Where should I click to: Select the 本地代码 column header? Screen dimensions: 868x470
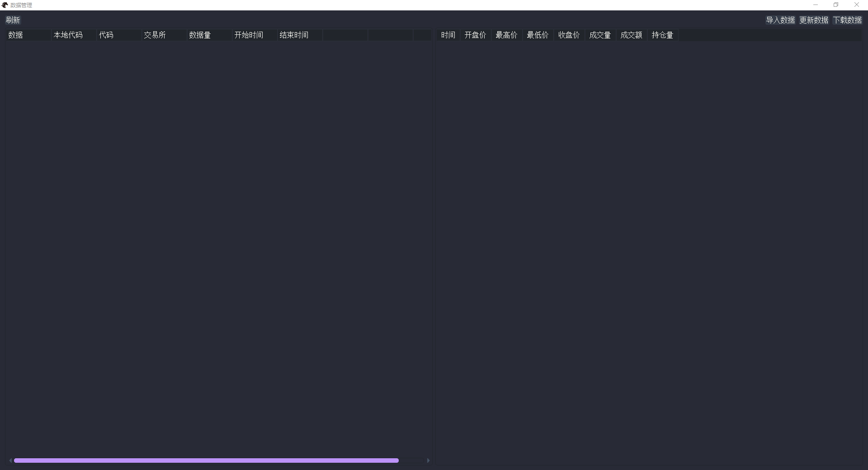(74, 35)
